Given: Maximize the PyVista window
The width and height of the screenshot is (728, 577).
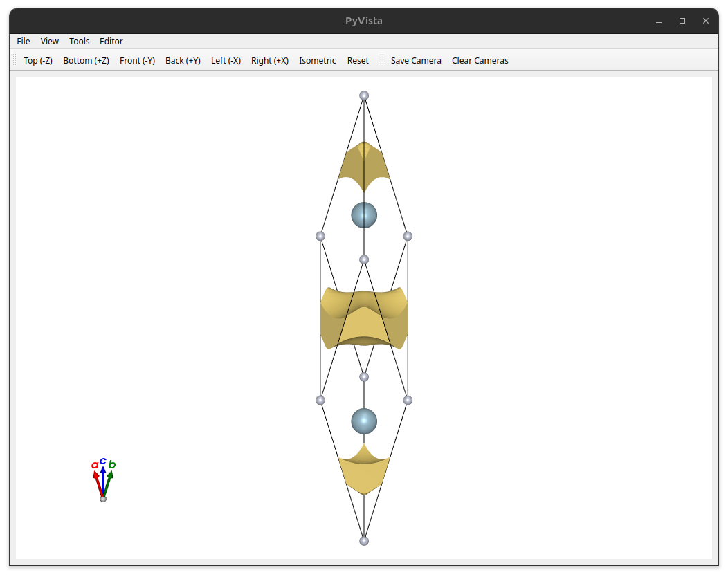Looking at the screenshot, I should click(x=682, y=21).
